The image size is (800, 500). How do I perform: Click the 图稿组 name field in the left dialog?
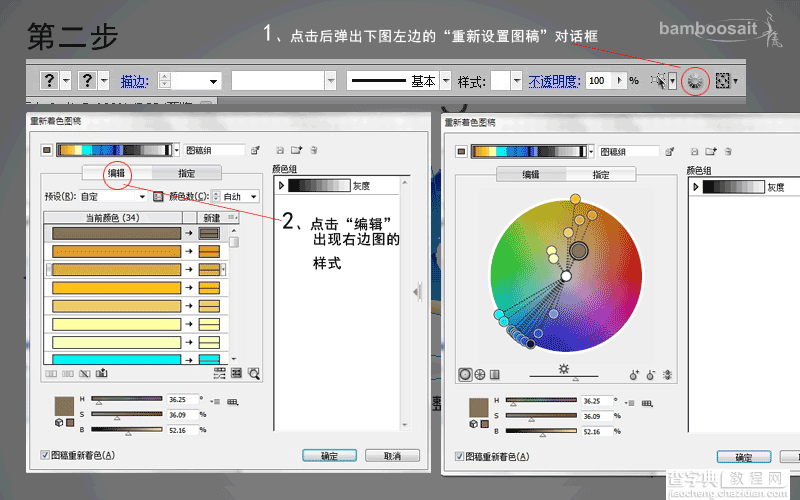(214, 150)
